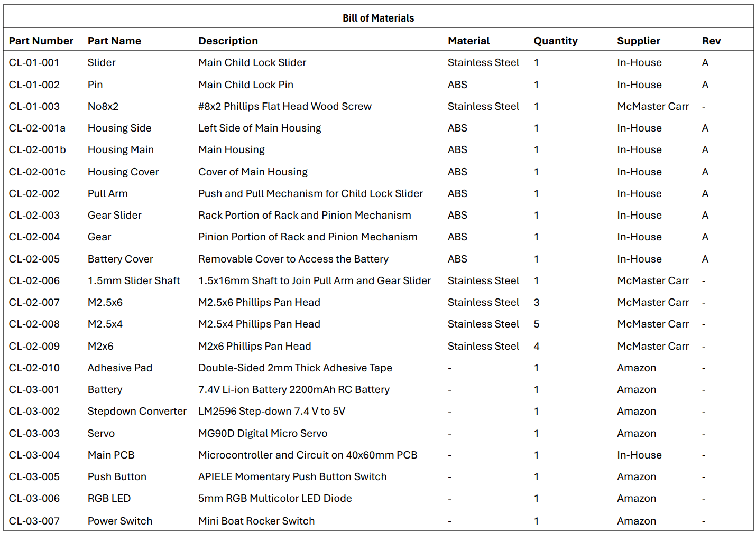The image size is (756, 533).
Task: Select the Battery Cover part name
Action: point(121,259)
